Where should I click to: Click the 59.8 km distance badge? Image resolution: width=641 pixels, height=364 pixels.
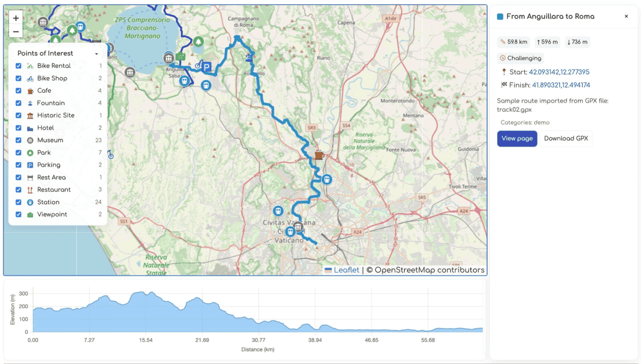[513, 42]
